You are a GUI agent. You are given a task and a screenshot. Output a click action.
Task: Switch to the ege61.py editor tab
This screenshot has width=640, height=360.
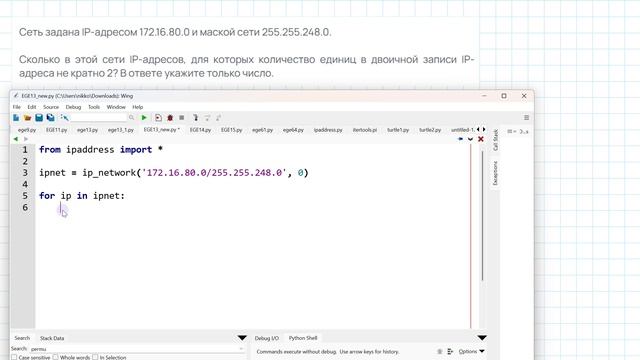point(262,130)
